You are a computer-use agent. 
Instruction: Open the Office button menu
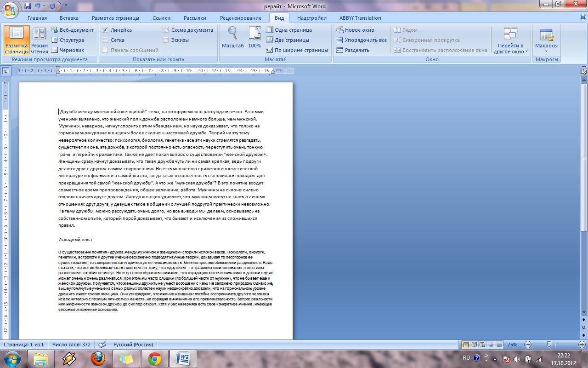(10, 9)
